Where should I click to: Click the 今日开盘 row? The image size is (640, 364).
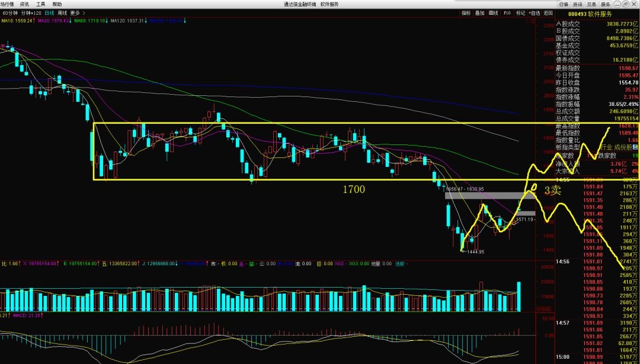(x=597, y=75)
